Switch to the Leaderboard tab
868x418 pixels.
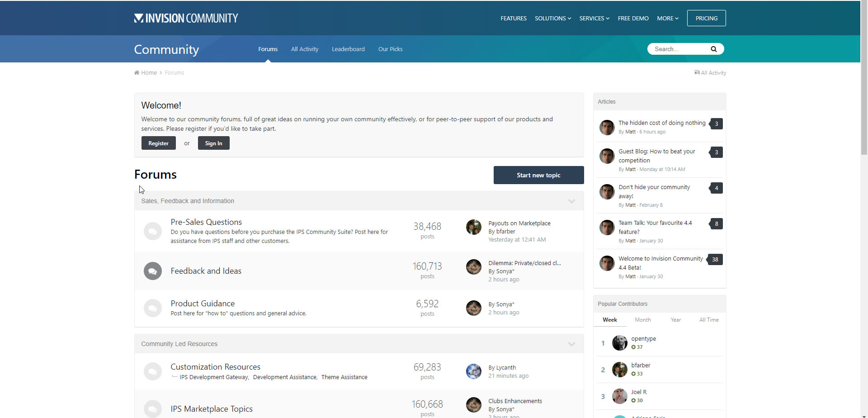click(348, 49)
